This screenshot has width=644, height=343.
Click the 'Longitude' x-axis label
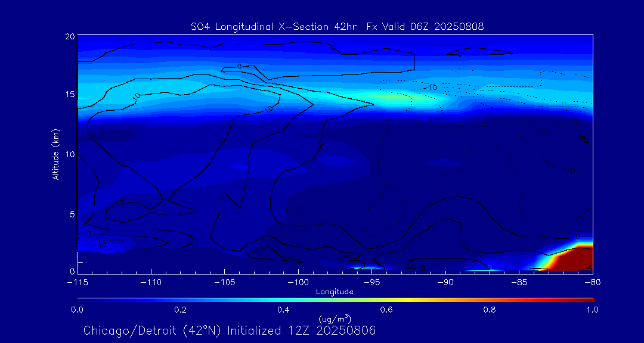[x=335, y=292]
